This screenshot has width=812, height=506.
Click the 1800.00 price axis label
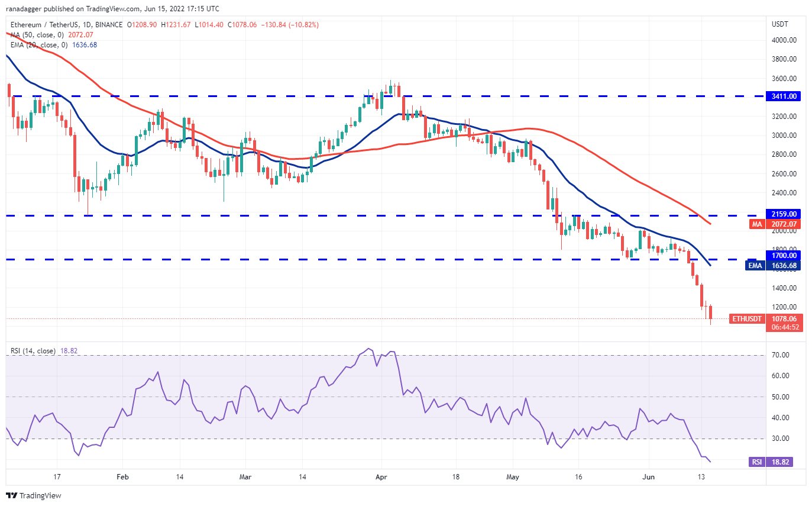784,249
